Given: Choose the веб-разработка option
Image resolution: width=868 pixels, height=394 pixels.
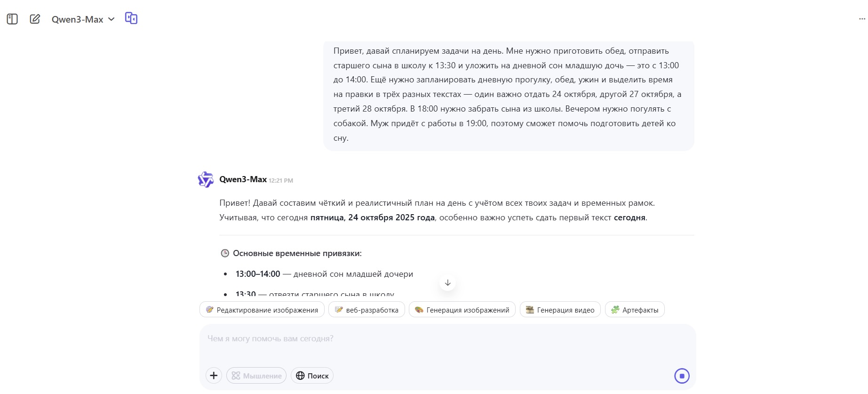Looking at the screenshot, I should click(366, 310).
